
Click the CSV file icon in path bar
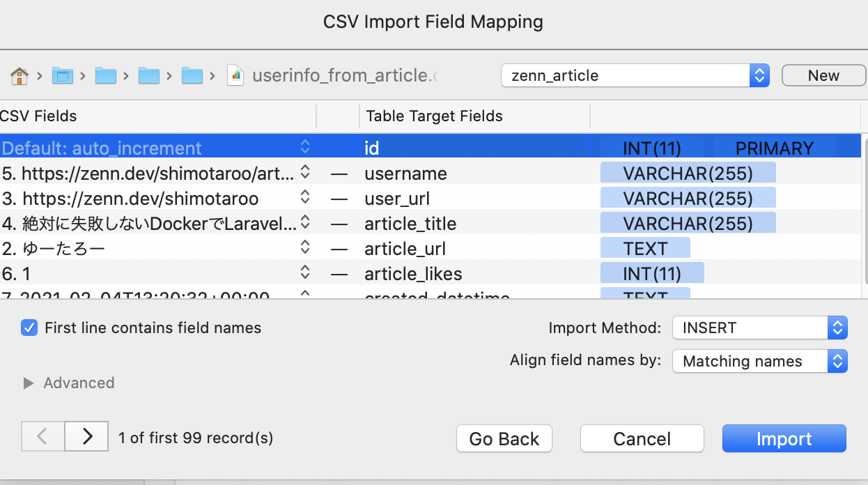click(235, 75)
